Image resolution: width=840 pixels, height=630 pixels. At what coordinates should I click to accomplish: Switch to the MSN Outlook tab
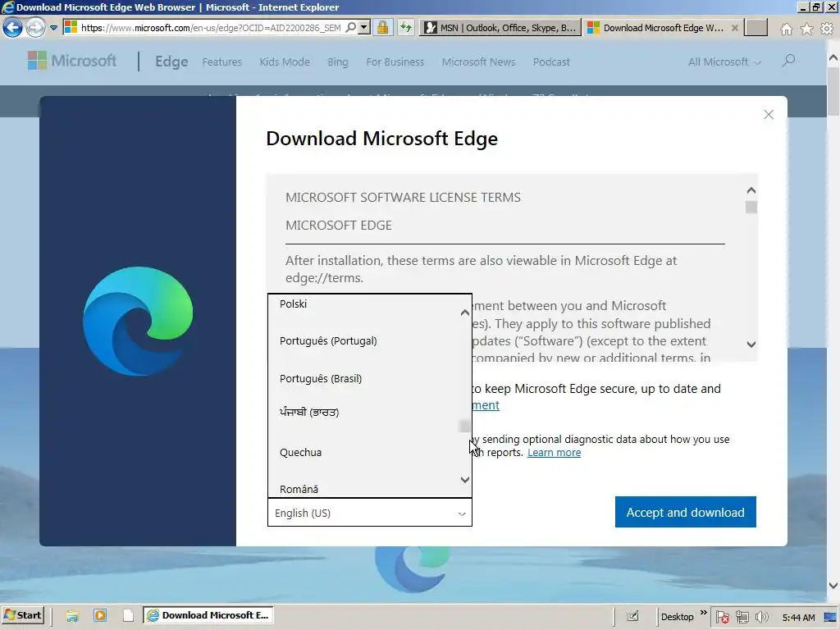point(500,28)
